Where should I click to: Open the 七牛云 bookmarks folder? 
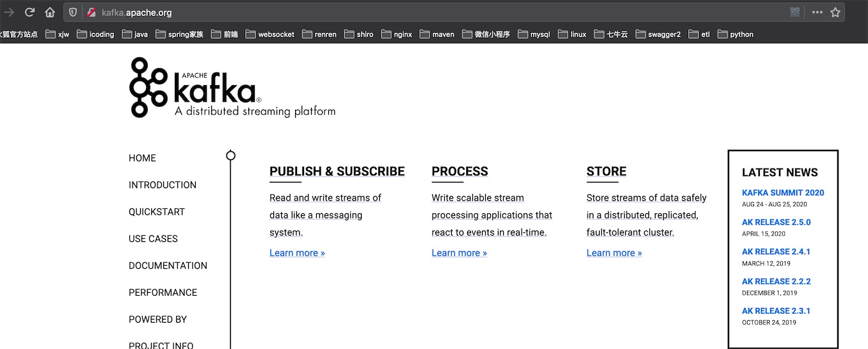coord(611,34)
